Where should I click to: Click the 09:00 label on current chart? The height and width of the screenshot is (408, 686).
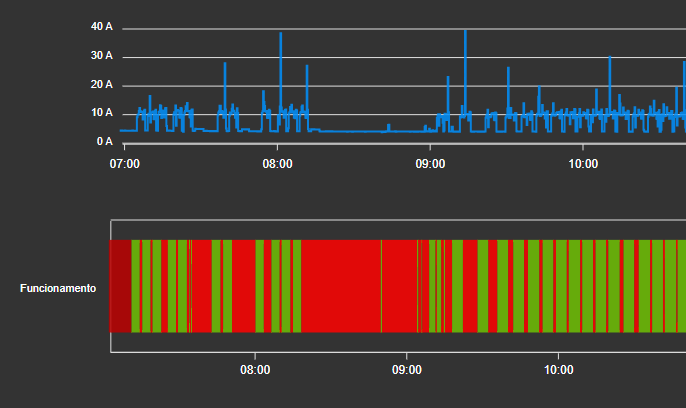point(430,164)
